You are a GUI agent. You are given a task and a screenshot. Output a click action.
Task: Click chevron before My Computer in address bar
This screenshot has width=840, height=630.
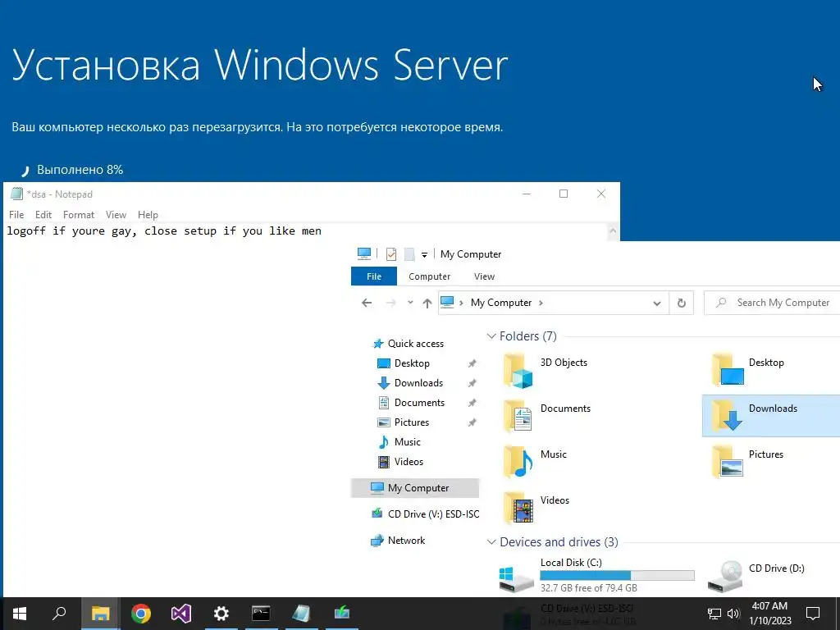pos(461,304)
